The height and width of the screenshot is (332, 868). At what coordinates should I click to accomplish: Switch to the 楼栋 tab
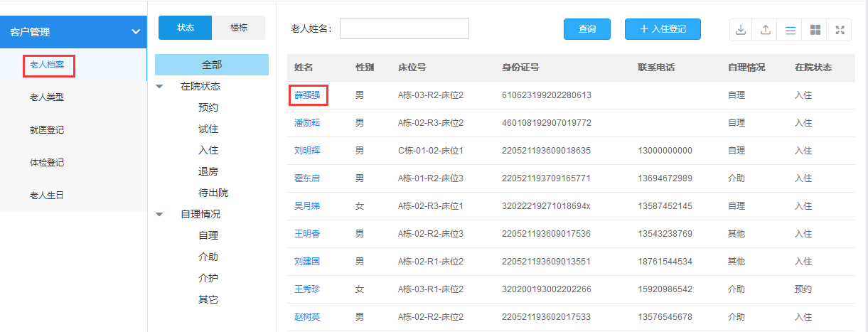tap(239, 28)
